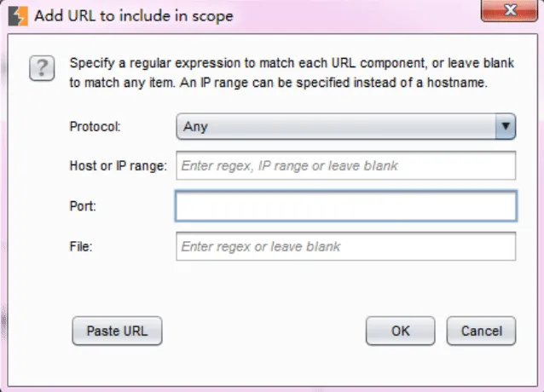The width and height of the screenshot is (544, 392).
Task: Dismiss the dialog with Cancel
Action: click(481, 331)
